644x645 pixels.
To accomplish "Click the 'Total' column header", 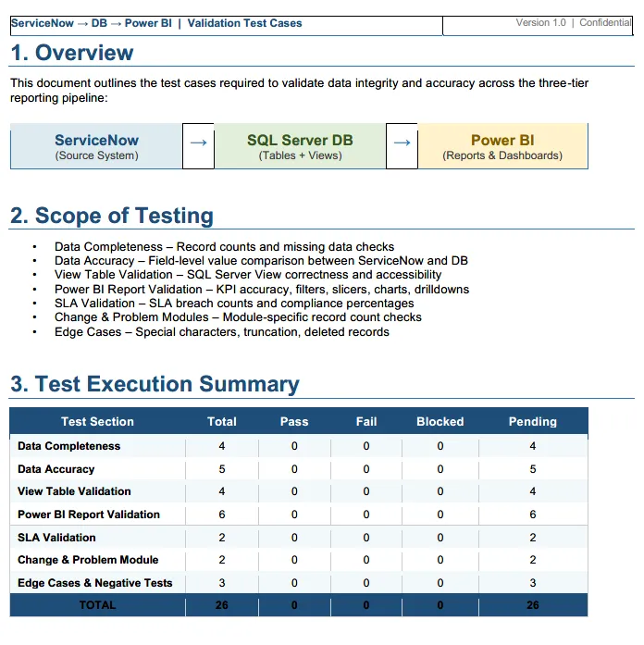I will tap(222, 422).
